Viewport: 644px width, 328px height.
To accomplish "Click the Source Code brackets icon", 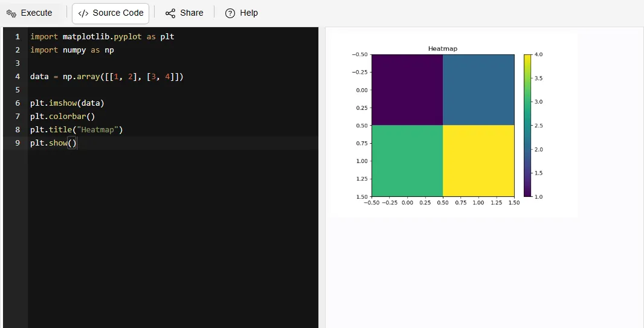I will click(x=83, y=13).
